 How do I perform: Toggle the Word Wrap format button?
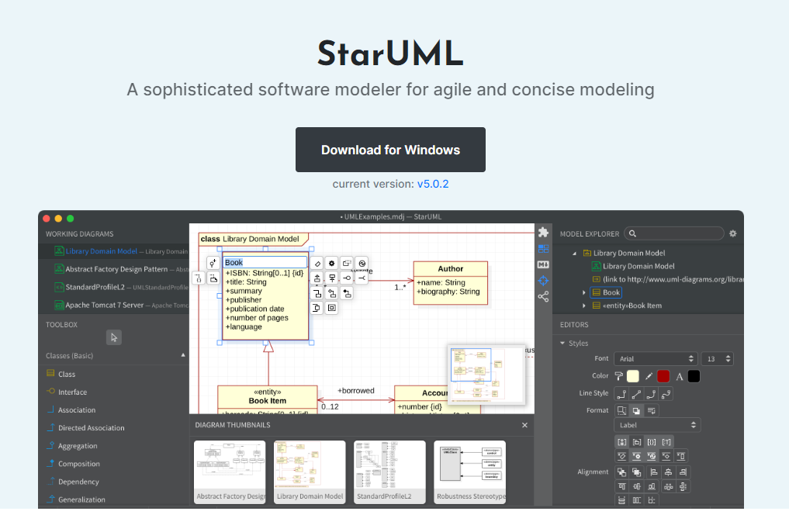pos(651,411)
